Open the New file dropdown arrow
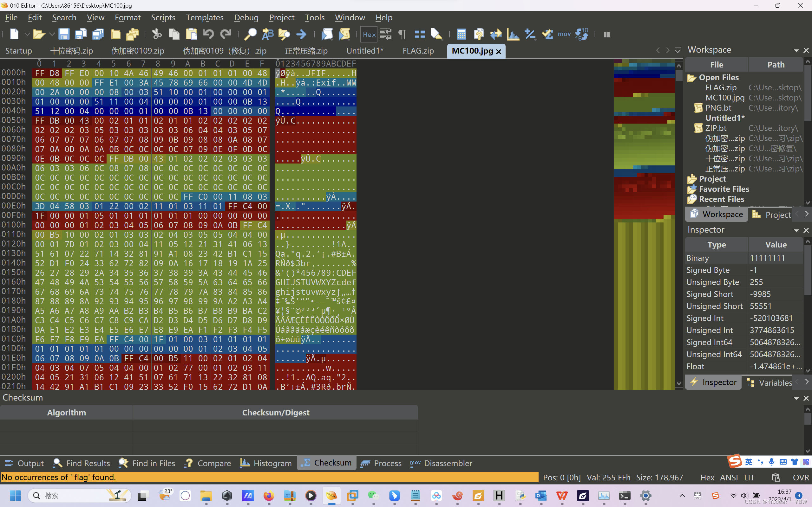This screenshot has height=507, width=812. 27,34
